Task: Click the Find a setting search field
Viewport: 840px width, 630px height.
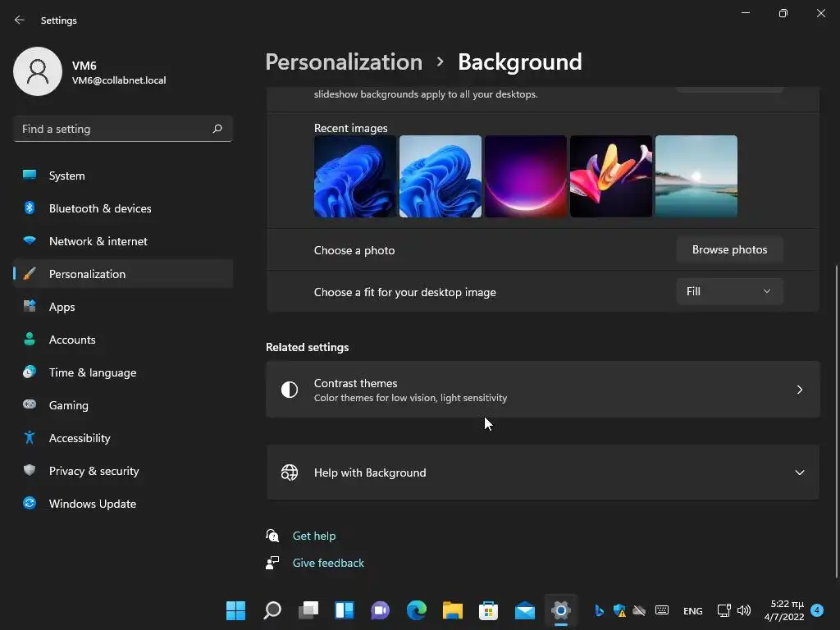Action: pos(123,129)
